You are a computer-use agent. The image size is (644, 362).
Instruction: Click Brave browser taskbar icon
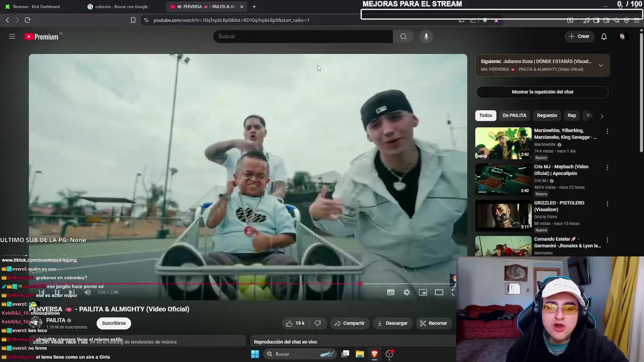tap(374, 354)
